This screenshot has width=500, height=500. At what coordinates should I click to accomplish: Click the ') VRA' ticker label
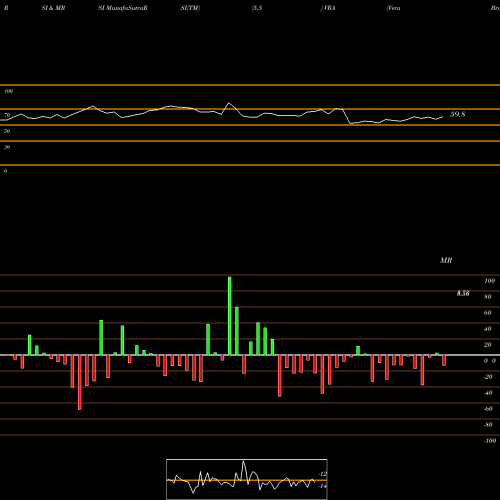328,8
